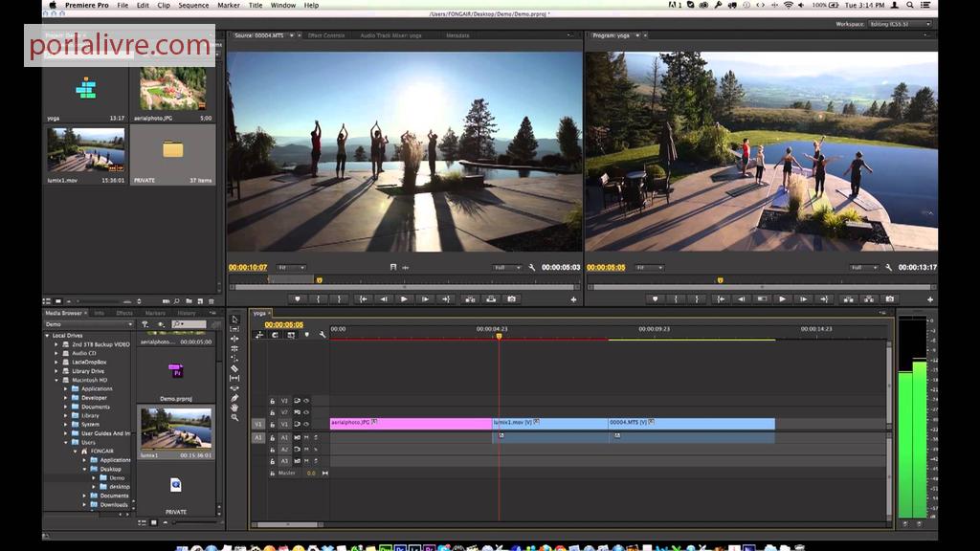Expand the 2nd 3TB Backup VIDEO drive

(56, 344)
